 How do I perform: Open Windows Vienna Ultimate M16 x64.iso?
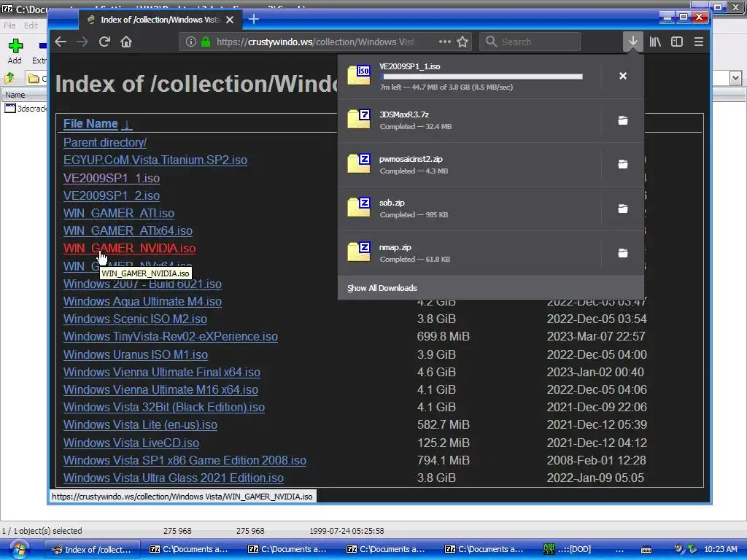tap(160, 390)
